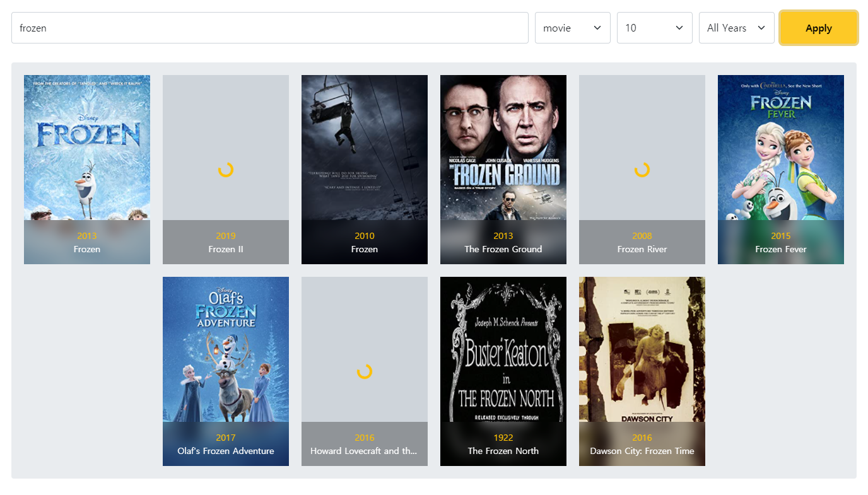
Task: Click the loading spinner on the Frozen River card
Action: point(642,170)
